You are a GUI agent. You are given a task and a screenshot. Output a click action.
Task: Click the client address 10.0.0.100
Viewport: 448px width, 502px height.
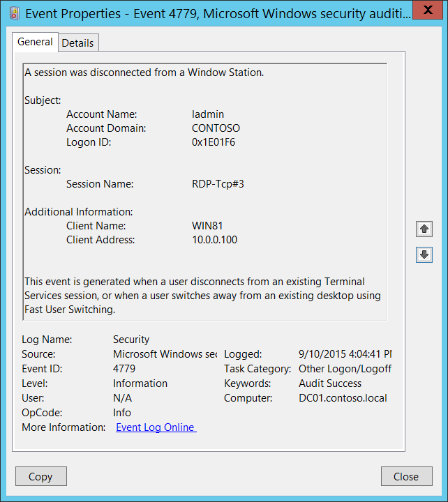(214, 240)
